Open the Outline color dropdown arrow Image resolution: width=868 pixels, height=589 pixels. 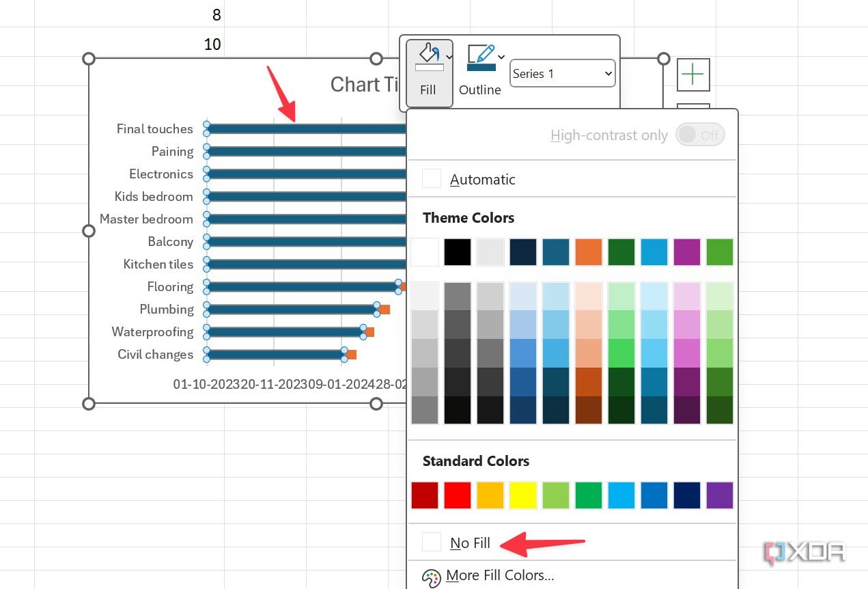tap(501, 58)
